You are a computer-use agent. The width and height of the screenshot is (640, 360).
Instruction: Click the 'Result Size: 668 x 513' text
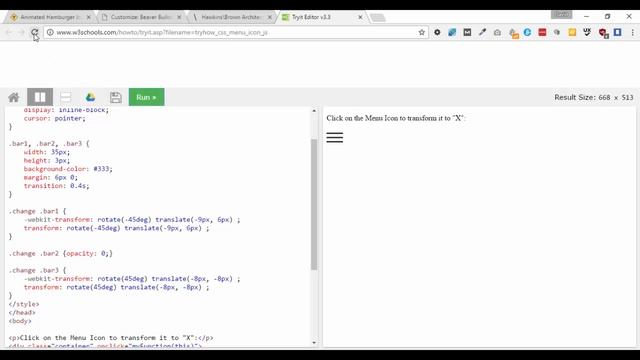tap(593, 97)
